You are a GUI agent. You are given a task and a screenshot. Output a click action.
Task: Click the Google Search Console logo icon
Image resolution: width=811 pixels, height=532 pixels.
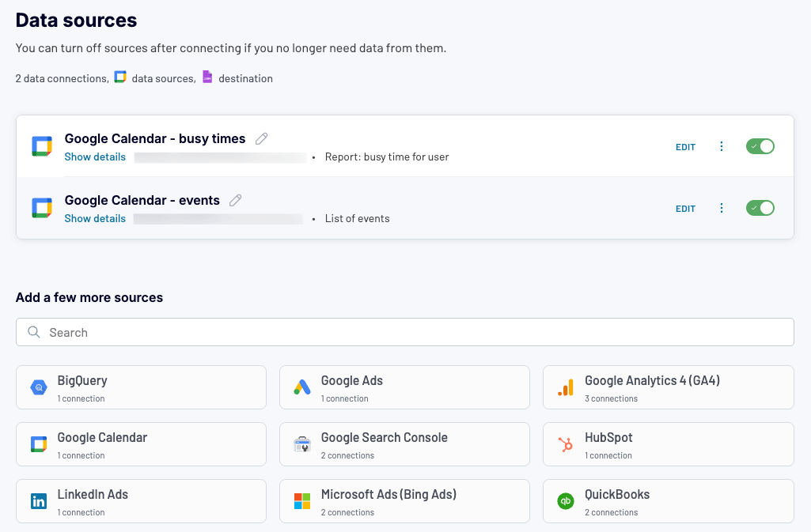(302, 444)
